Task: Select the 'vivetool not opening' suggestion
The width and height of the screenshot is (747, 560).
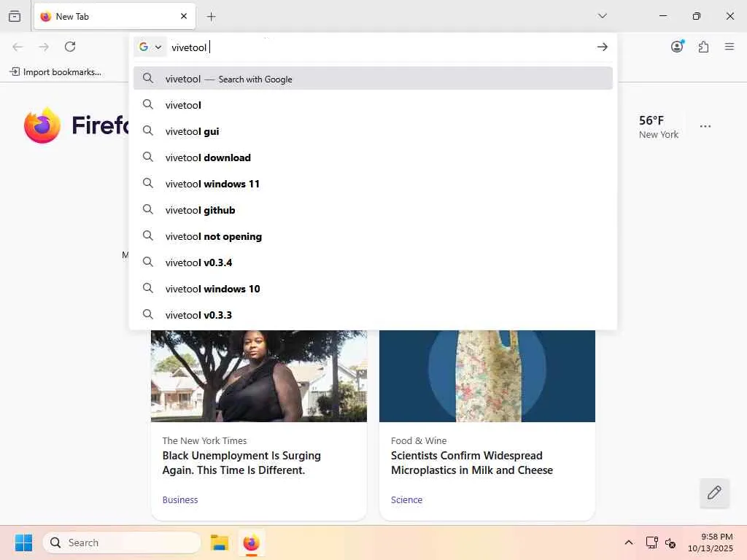Action: click(x=373, y=236)
